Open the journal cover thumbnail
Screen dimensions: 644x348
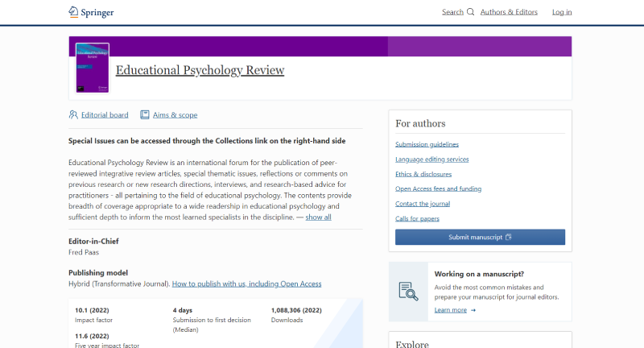pos(93,68)
